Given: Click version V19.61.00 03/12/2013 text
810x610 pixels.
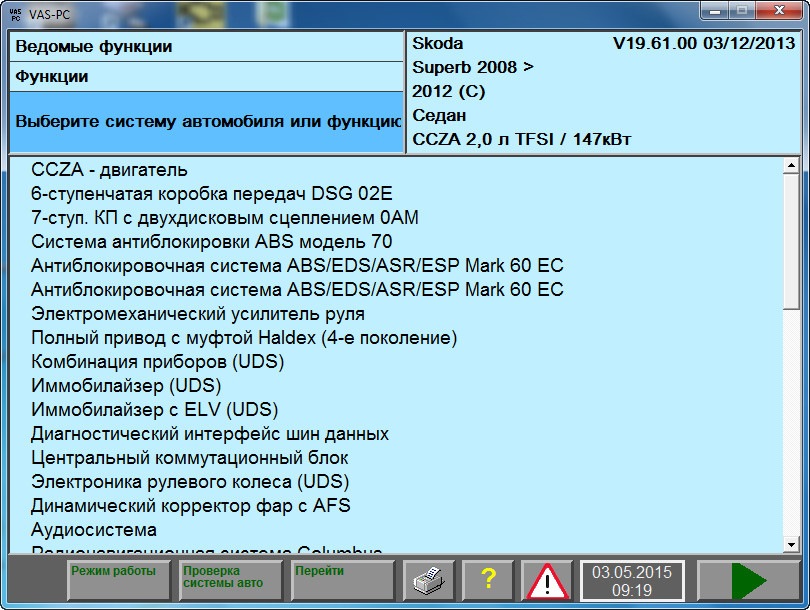Looking at the screenshot, I should [704, 43].
